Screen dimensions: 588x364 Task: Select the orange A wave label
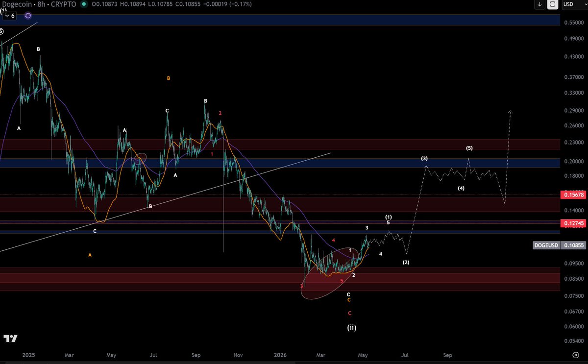pos(90,255)
